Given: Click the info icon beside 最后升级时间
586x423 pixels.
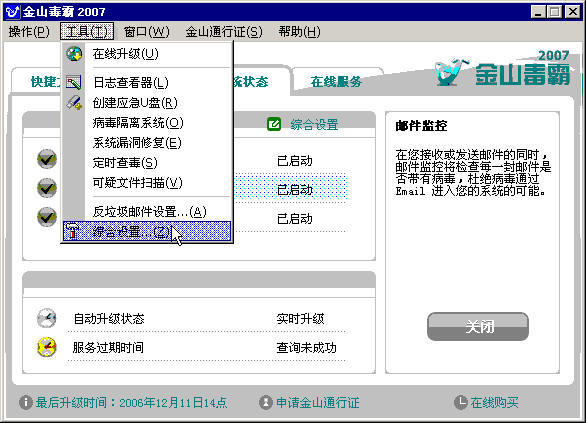Looking at the screenshot, I should 26,402.
